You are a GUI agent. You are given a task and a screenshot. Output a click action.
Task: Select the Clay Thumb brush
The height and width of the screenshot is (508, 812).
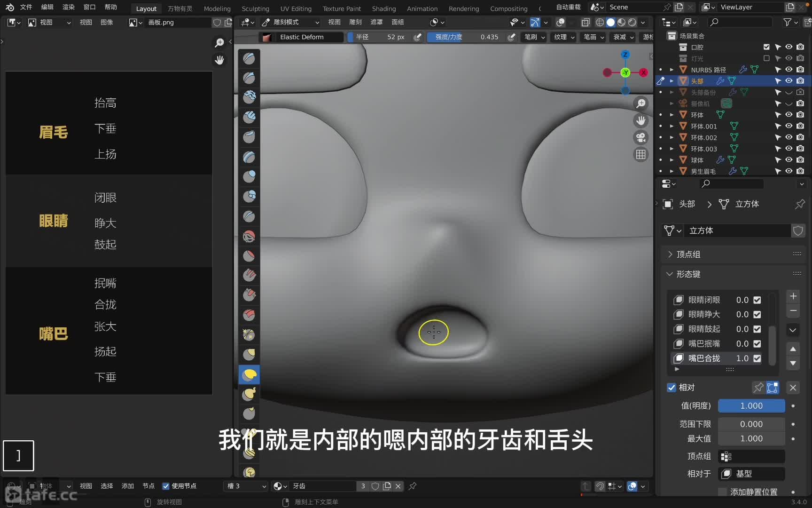click(249, 137)
